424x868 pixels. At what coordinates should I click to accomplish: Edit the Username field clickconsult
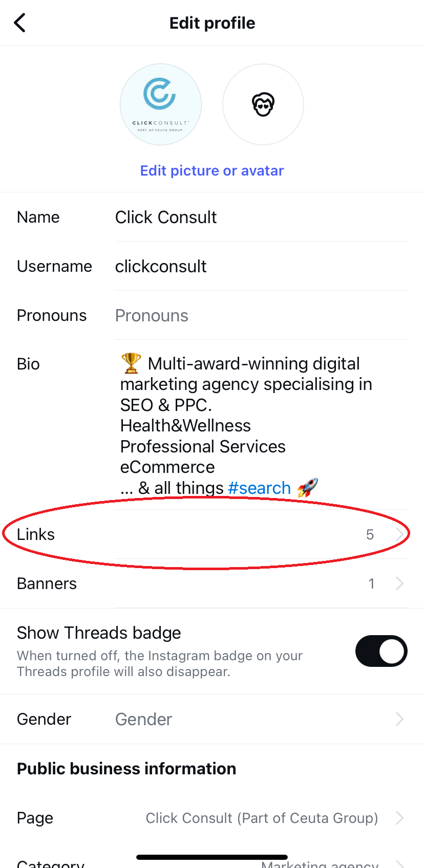coord(161,266)
